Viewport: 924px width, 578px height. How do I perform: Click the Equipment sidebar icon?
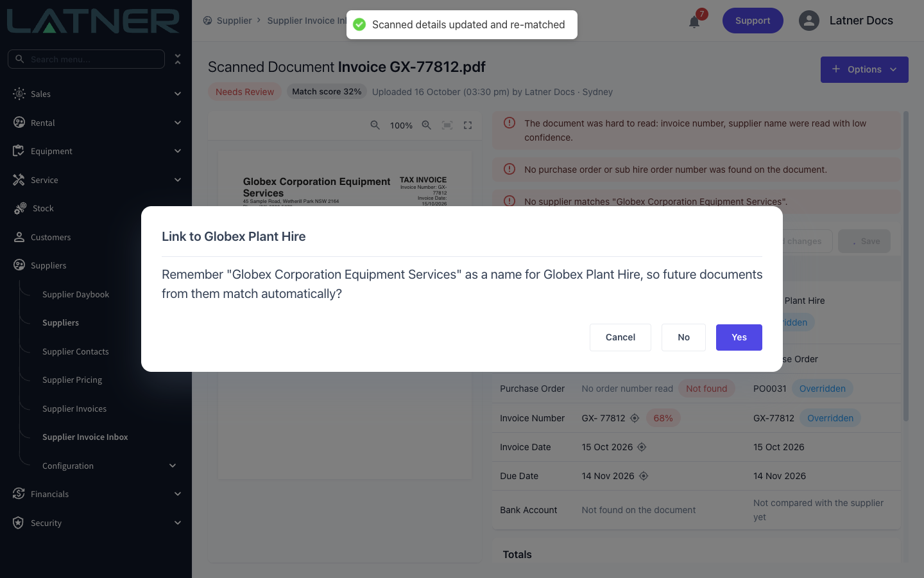(19, 151)
